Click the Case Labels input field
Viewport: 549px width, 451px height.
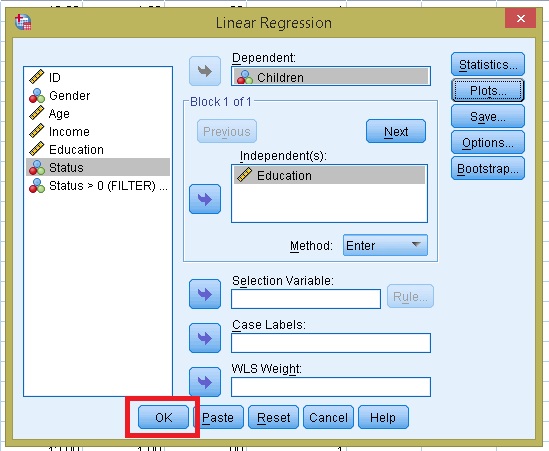click(x=331, y=343)
